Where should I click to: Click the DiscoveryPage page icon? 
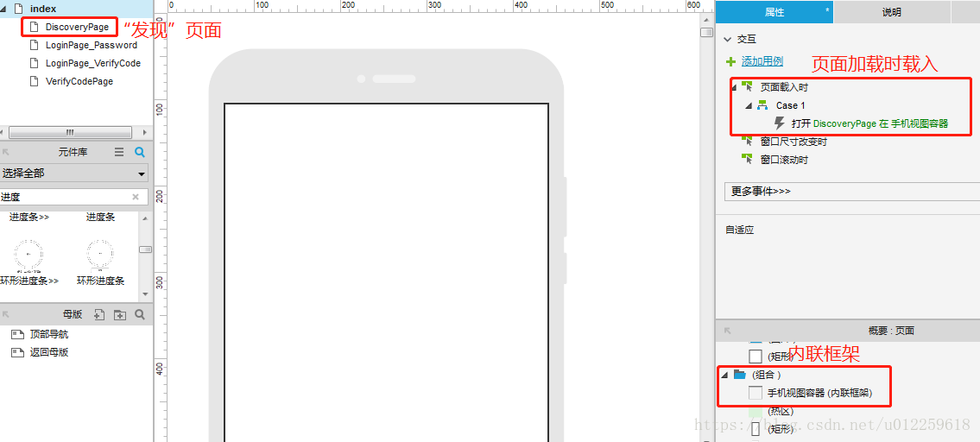point(34,27)
